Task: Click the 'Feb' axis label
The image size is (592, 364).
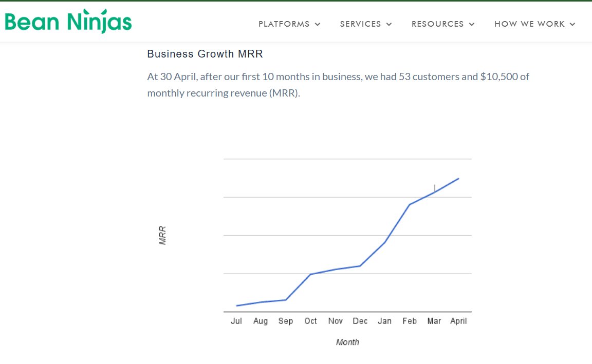Action: 410,321
